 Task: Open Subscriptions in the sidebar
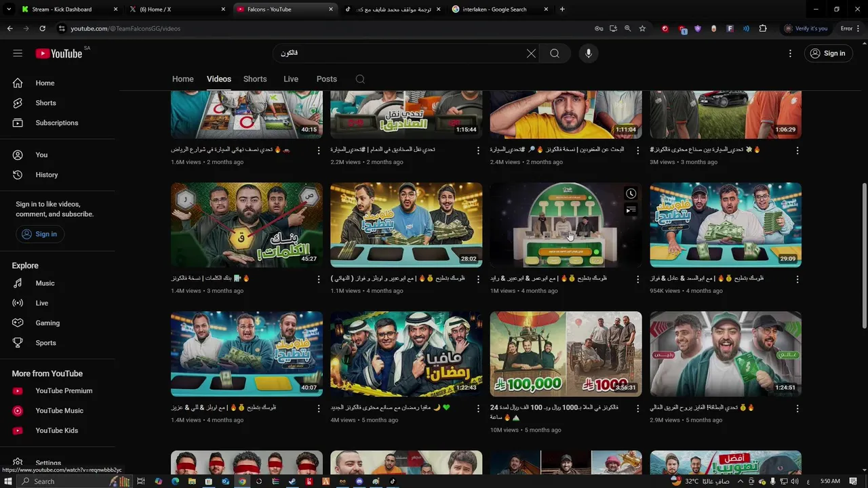pyautogui.click(x=57, y=123)
